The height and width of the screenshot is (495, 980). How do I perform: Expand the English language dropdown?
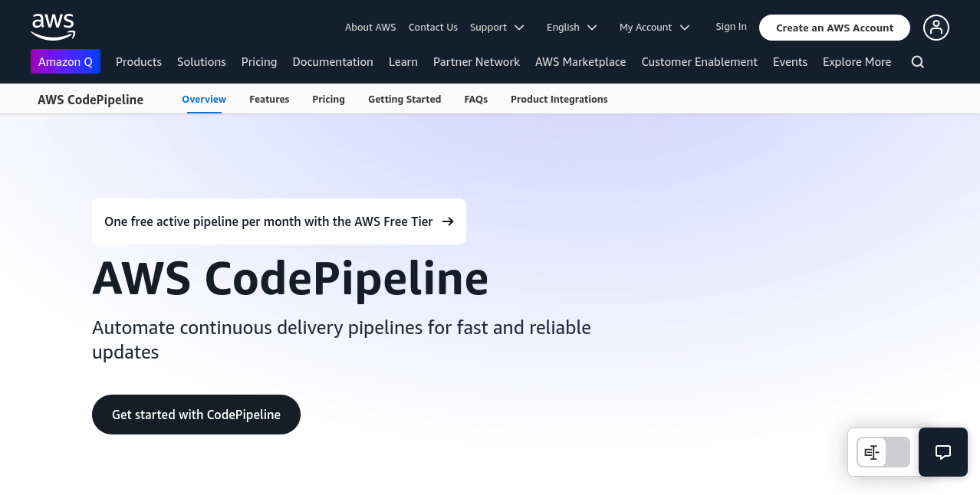pyautogui.click(x=571, y=28)
